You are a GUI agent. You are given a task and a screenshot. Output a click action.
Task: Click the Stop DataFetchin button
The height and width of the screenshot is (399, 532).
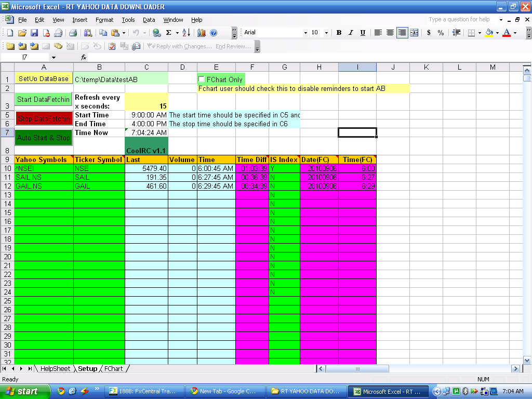click(44, 118)
